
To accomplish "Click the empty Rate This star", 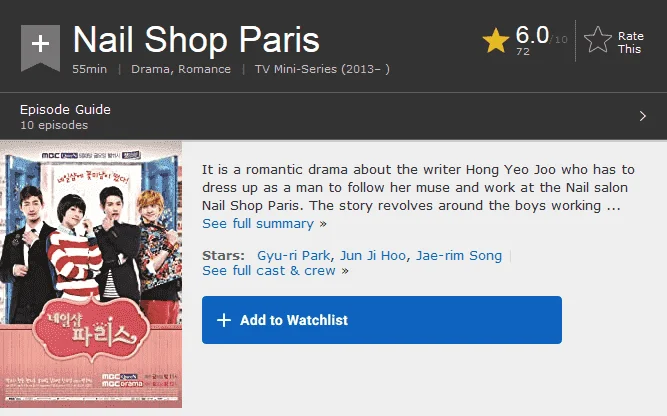I will tap(598, 40).
